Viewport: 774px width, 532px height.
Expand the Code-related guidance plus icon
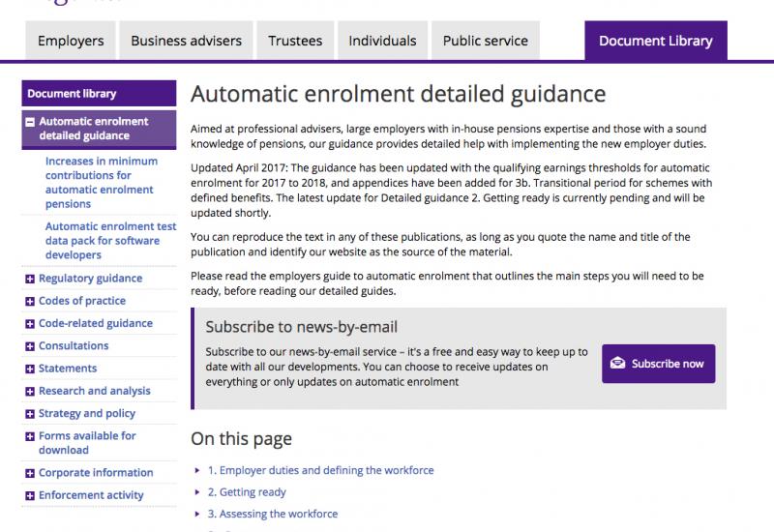point(30,324)
